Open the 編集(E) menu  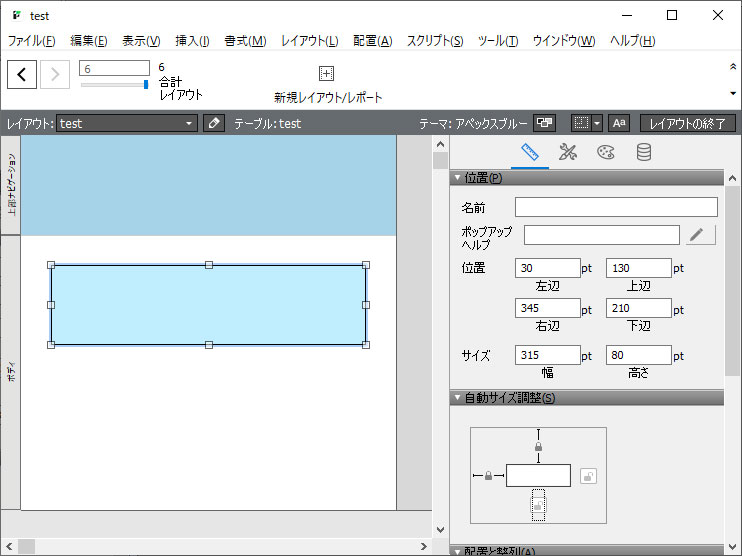88,41
